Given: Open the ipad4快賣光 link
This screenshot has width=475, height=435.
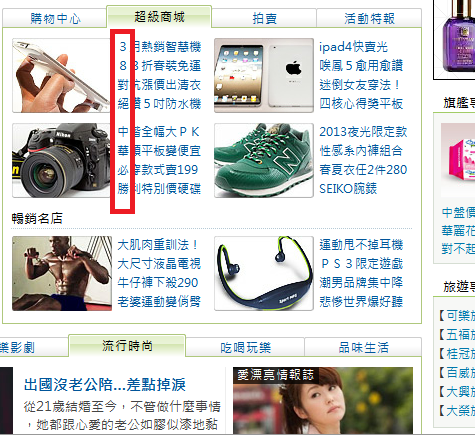Looking at the screenshot, I should (x=353, y=47).
